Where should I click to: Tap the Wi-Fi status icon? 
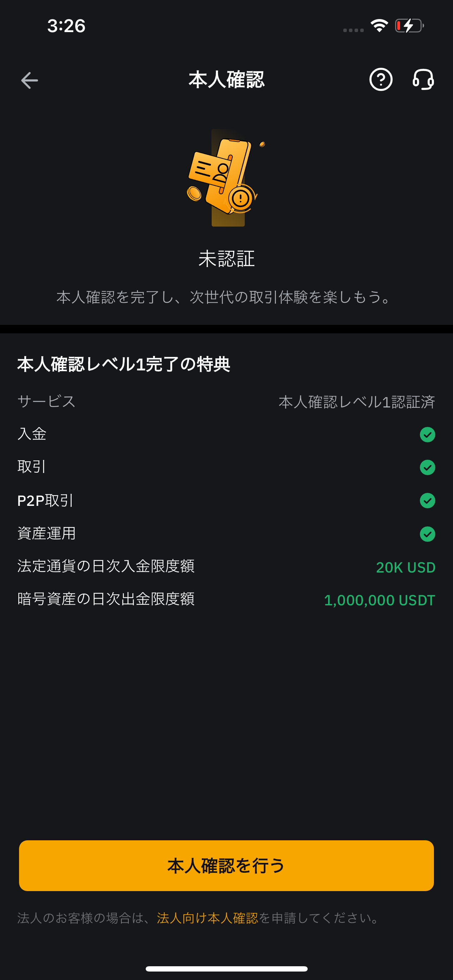point(379,25)
